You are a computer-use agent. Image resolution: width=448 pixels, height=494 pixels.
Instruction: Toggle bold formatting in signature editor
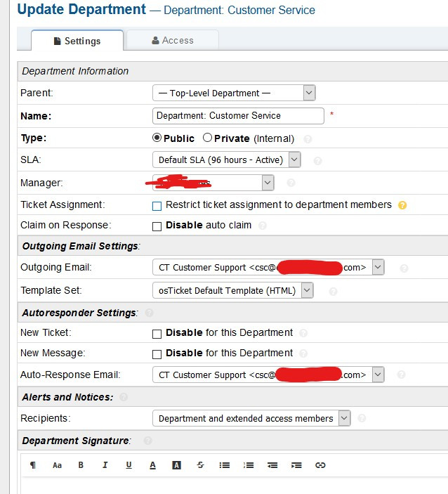point(81,465)
